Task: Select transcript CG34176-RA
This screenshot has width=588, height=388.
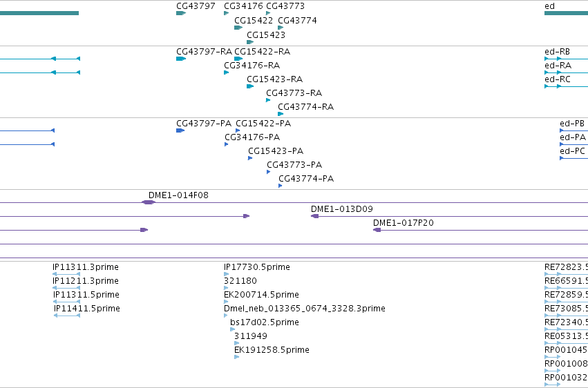Action: click(252, 65)
